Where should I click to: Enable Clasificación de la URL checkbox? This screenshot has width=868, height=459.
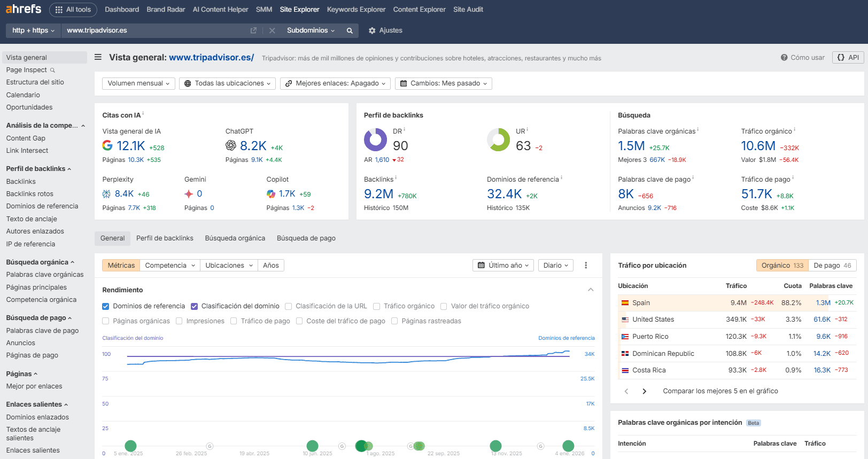pyautogui.click(x=289, y=306)
